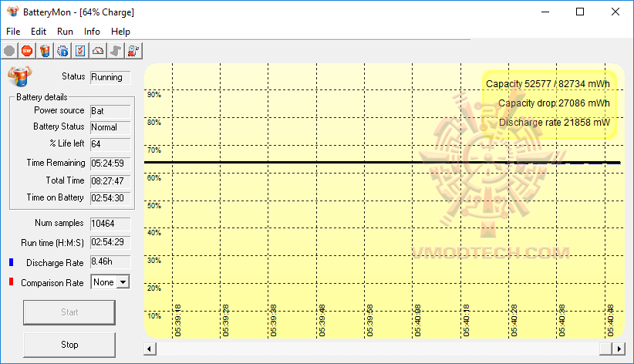Click the Discharge Rate field 8.46h
The height and width of the screenshot is (364, 634).
(110, 261)
